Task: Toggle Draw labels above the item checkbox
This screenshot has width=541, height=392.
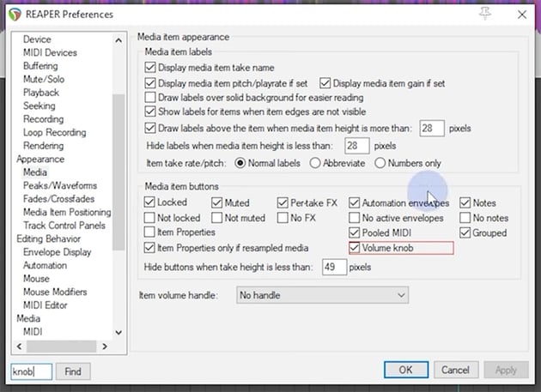Action: coord(150,128)
